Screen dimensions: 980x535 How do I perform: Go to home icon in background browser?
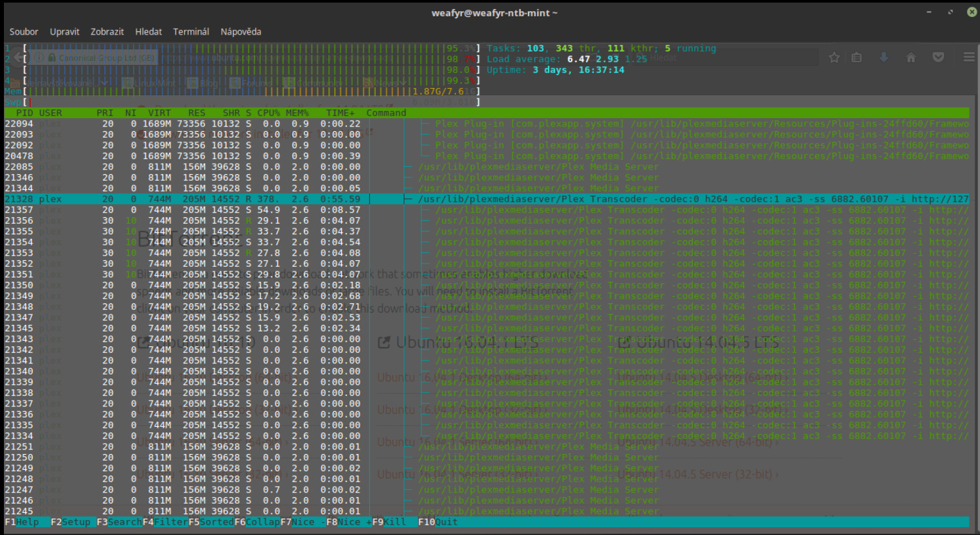[911, 57]
